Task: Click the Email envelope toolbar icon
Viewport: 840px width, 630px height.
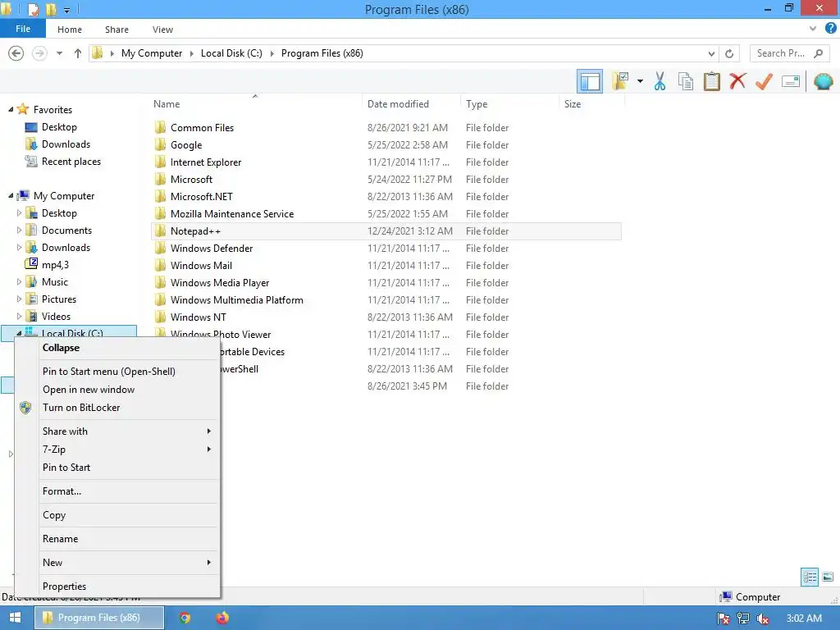Action: 791,81
